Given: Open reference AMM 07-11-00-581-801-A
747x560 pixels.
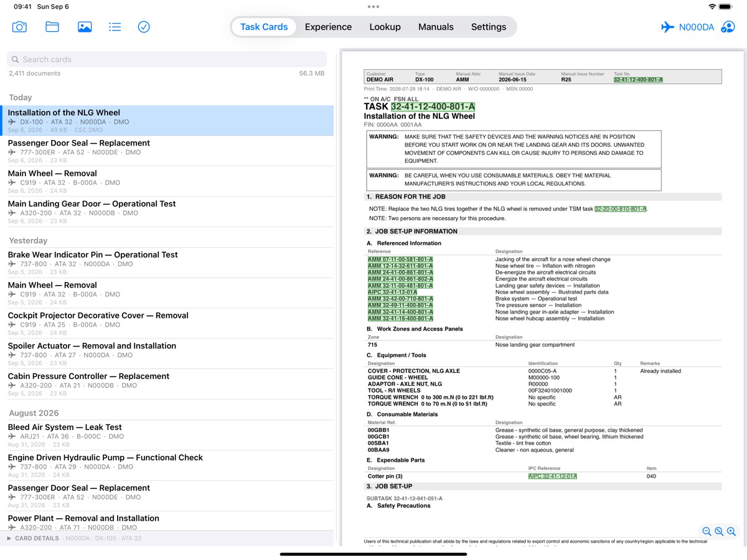Looking at the screenshot, I should click(x=400, y=259).
